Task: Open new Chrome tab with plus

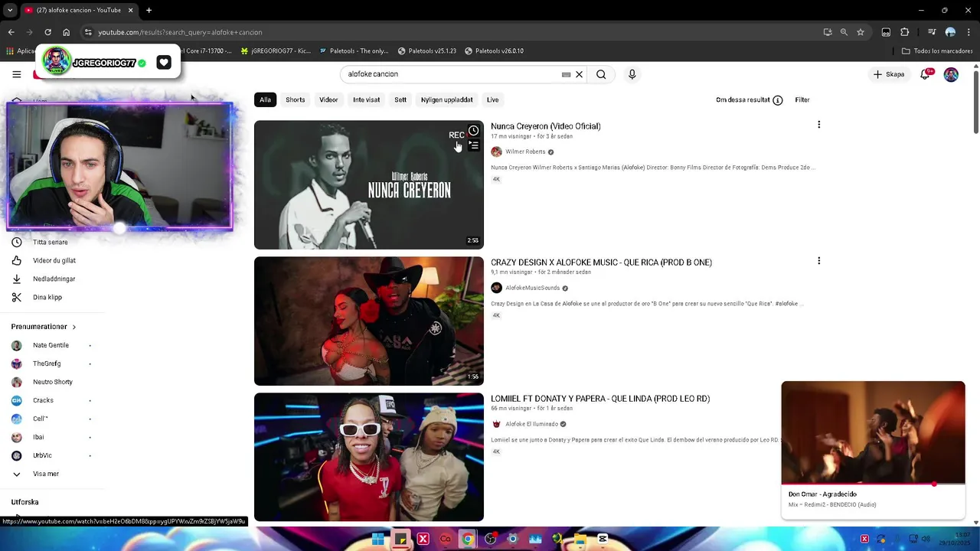Action: coord(149,10)
